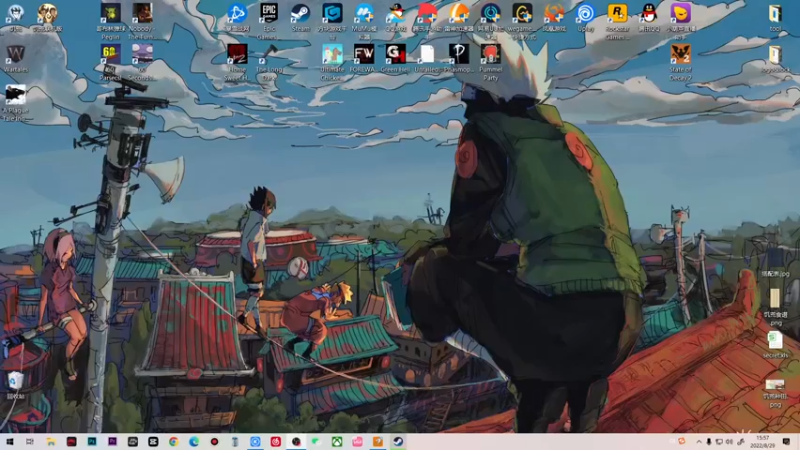Open the Windows Start menu
Viewport: 800px width, 450px height.
[x=10, y=442]
